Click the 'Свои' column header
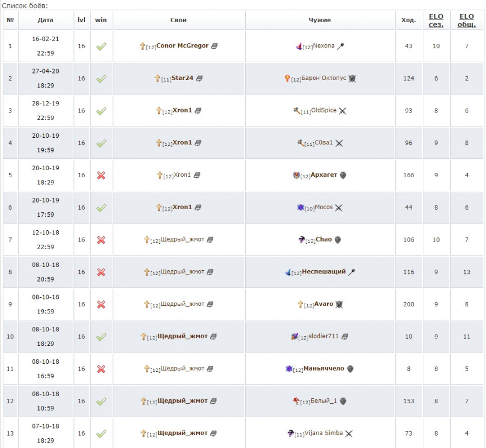The height and width of the screenshot is (448, 486). (178, 20)
